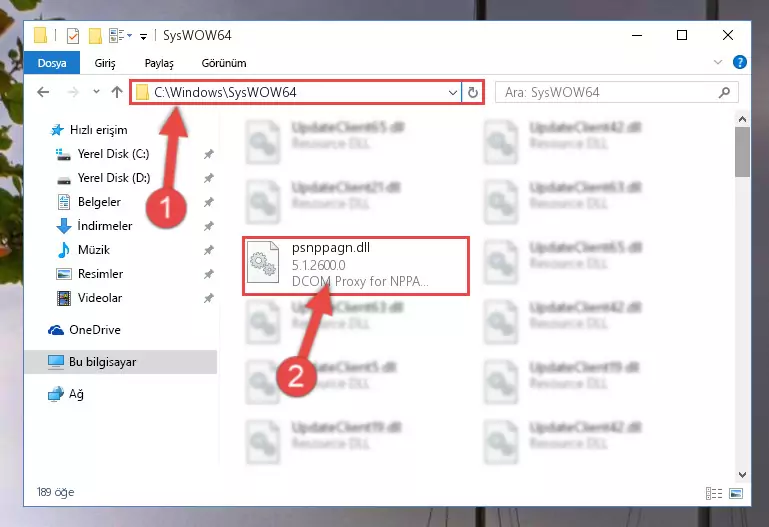Viewport: 769px width, 527px height.
Task: Go up one folder level
Action: tap(117, 92)
